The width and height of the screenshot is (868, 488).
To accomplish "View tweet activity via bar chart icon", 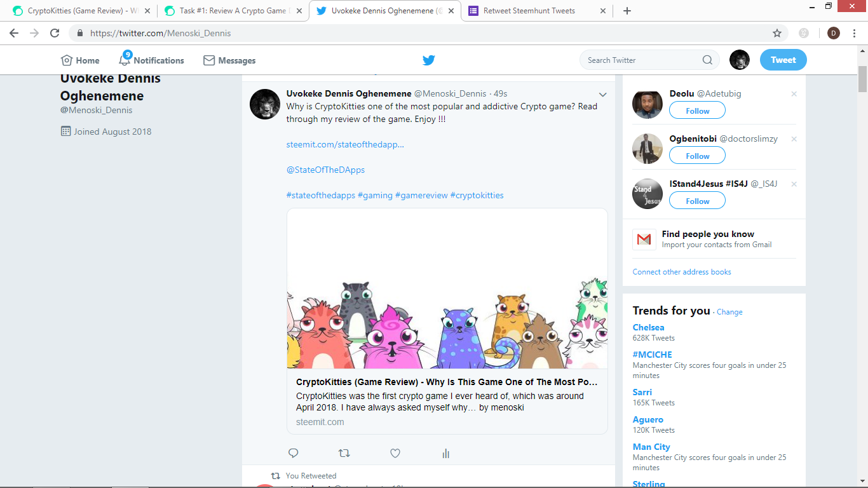I will tap(445, 453).
